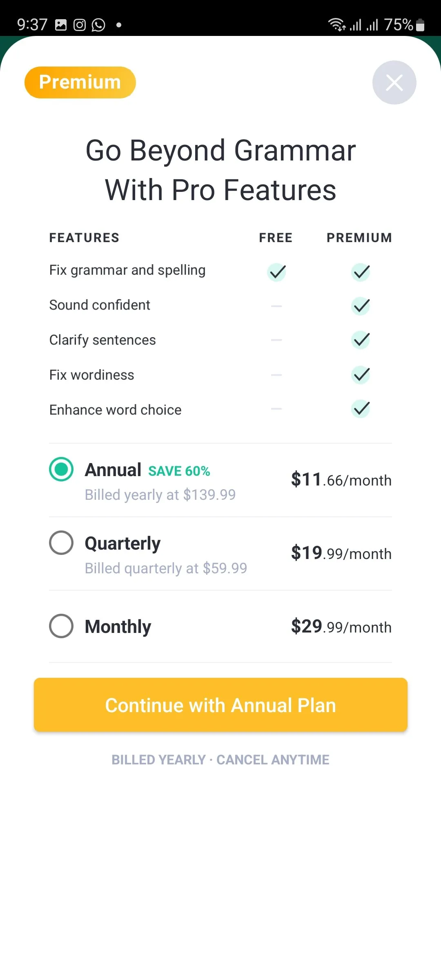Choose the Monthly plan radio button
441x980 pixels.
coord(61,626)
